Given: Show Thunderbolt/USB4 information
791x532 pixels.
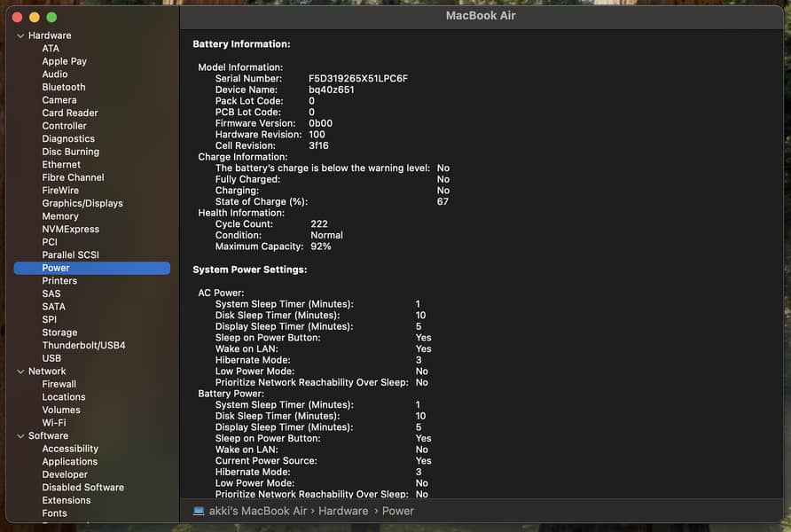Looking at the screenshot, I should pyautogui.click(x=83, y=346).
